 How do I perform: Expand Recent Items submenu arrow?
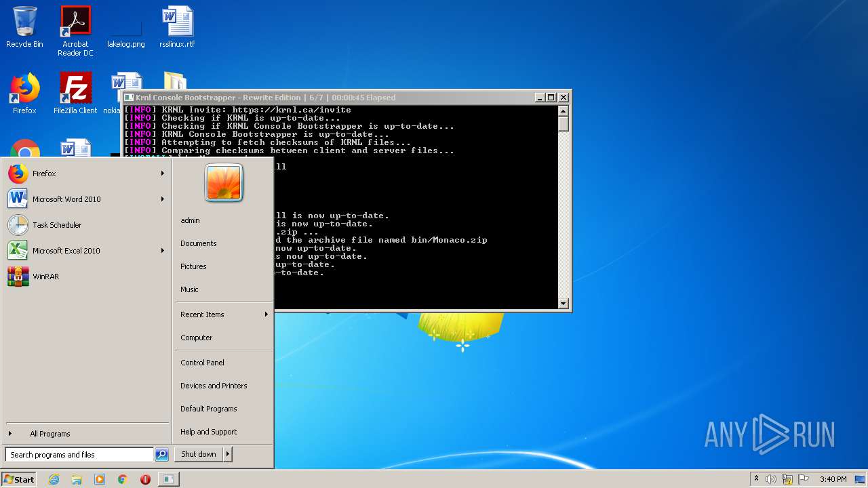tap(266, 314)
